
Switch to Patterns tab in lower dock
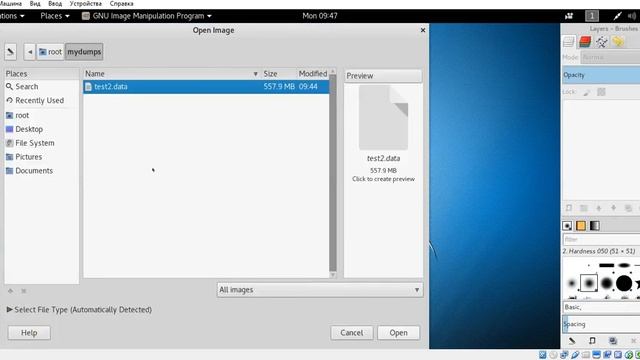(581, 226)
